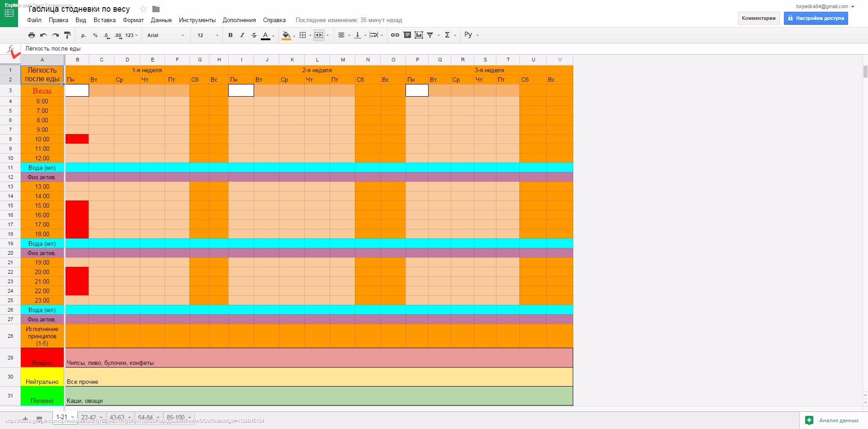Click the Последнее изменение history link
868x429 pixels.
[349, 20]
